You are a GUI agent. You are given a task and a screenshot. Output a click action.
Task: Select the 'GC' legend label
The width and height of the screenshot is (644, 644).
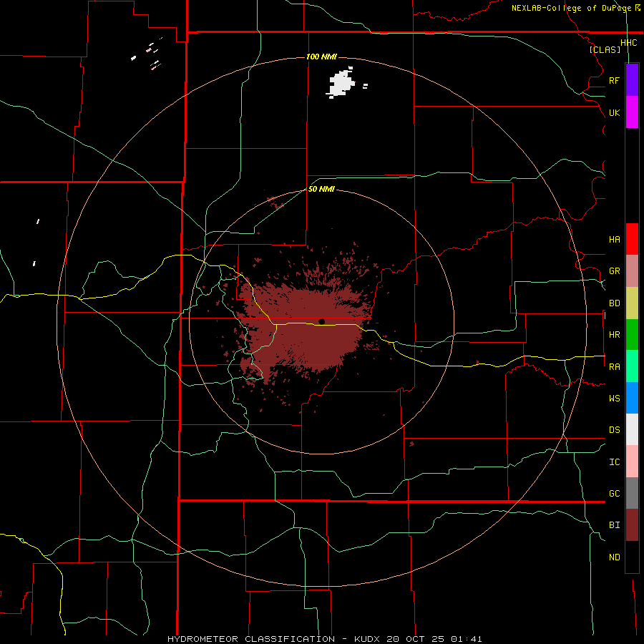(x=614, y=494)
